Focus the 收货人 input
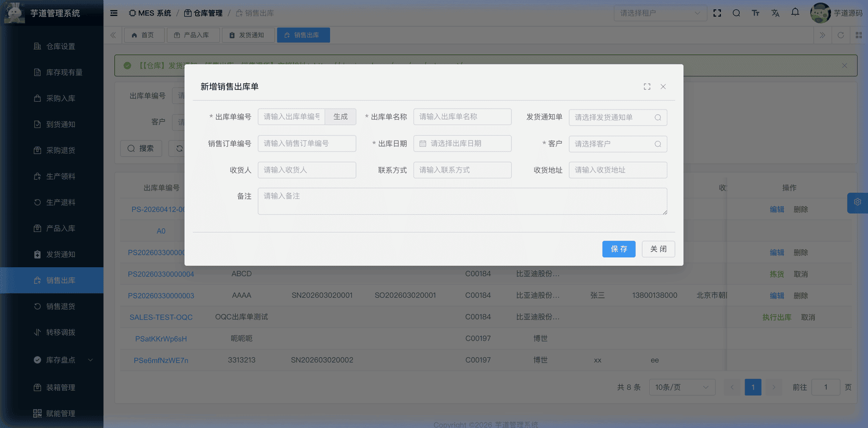The image size is (868, 428). coord(307,170)
